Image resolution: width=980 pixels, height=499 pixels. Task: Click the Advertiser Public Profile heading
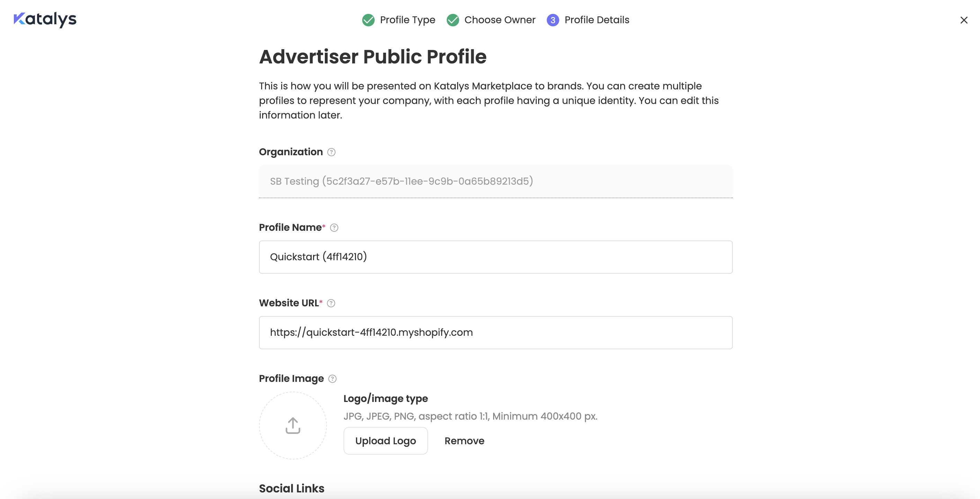[373, 57]
